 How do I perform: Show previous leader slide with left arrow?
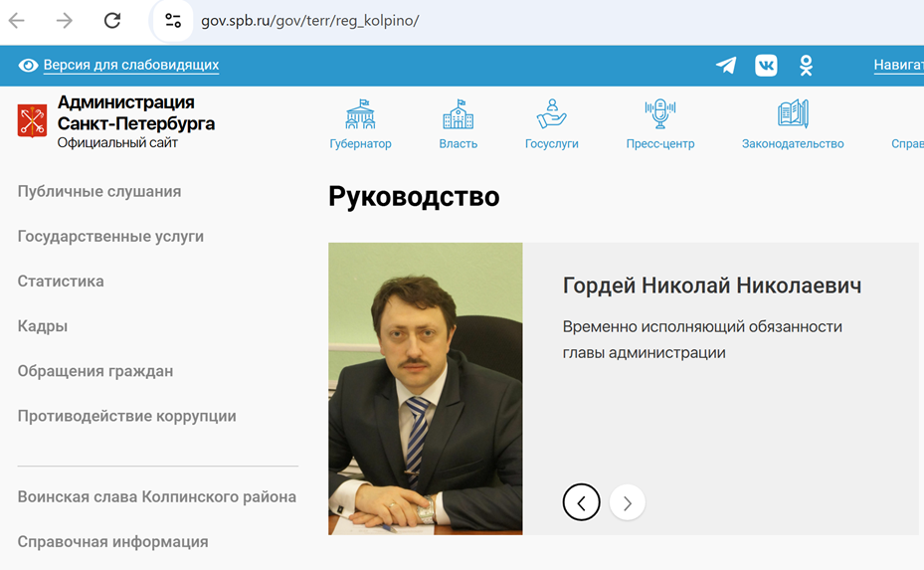tap(582, 502)
